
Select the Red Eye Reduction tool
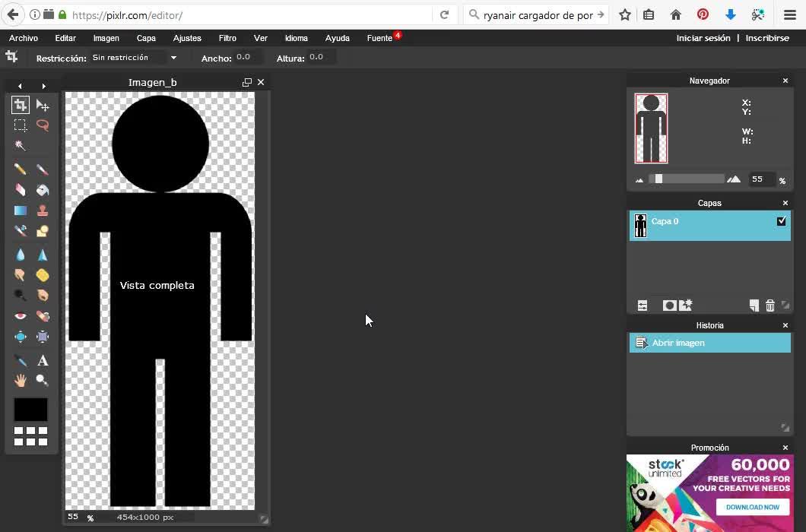[21, 316]
